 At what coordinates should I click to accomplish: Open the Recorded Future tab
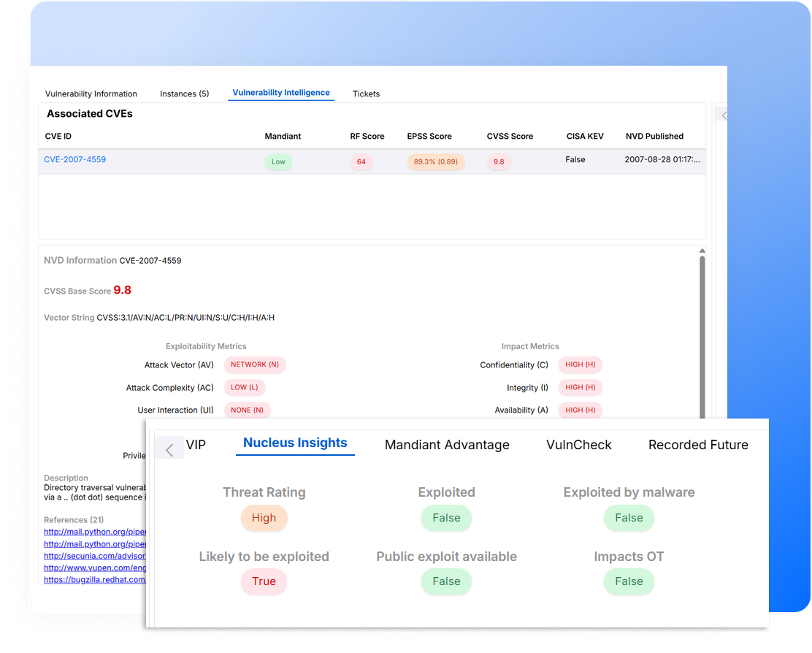tap(698, 444)
